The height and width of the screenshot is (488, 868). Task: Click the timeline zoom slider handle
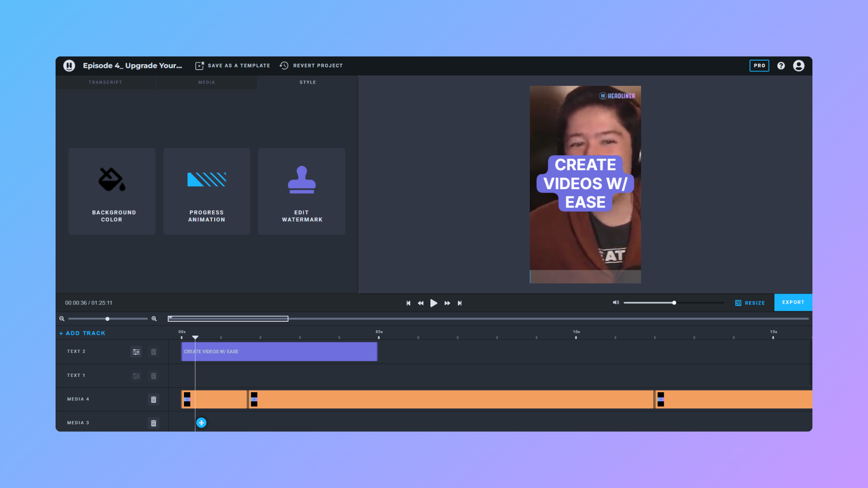(x=107, y=319)
